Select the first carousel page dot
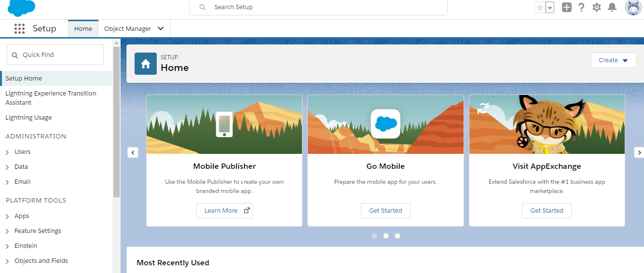This screenshot has height=273, width=644. tap(374, 236)
